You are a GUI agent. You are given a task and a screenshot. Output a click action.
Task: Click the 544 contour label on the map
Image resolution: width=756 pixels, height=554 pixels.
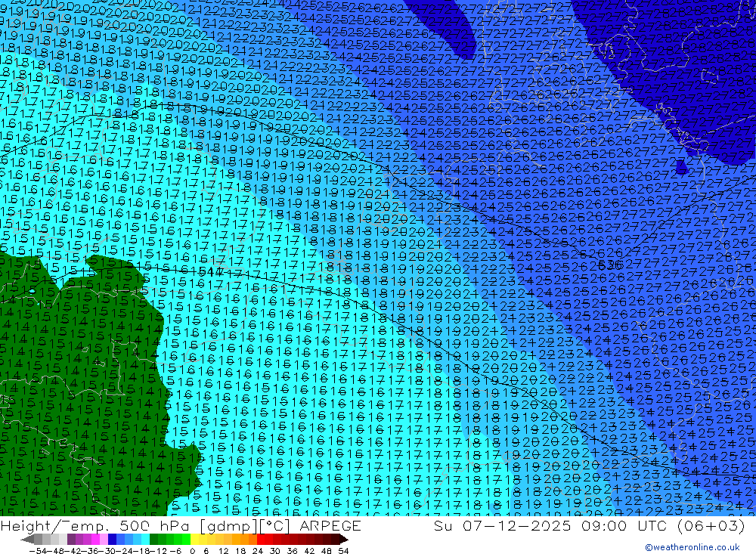click(x=211, y=272)
